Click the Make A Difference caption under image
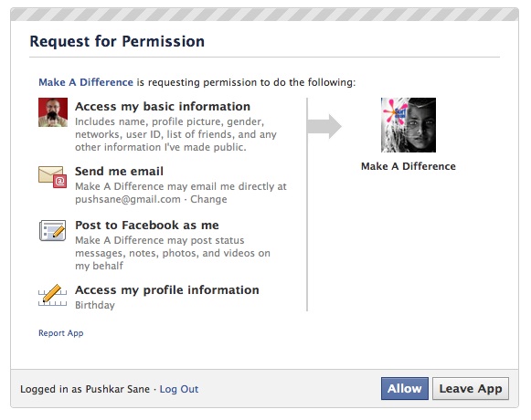This screenshot has height=420, width=531. point(409,166)
